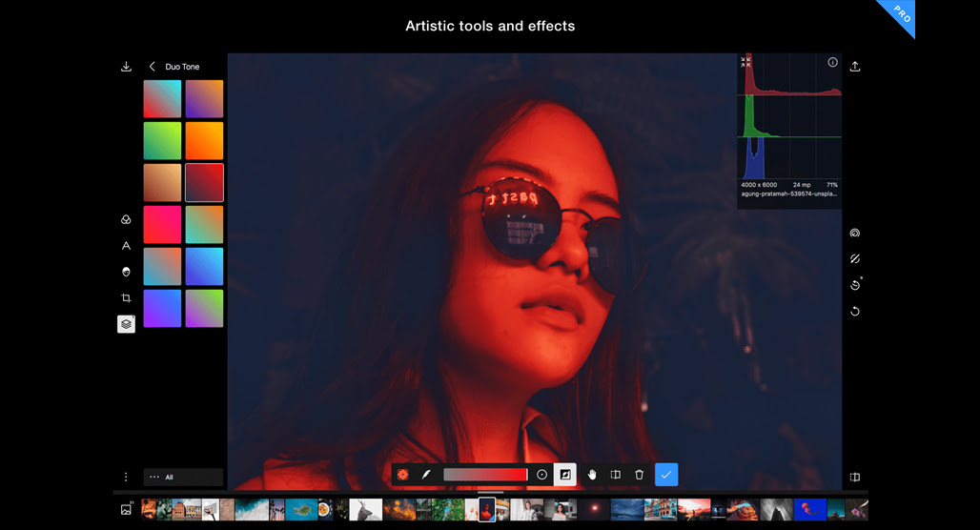The width and height of the screenshot is (980, 530).
Task: Select the hand pan tool
Action: pos(592,475)
